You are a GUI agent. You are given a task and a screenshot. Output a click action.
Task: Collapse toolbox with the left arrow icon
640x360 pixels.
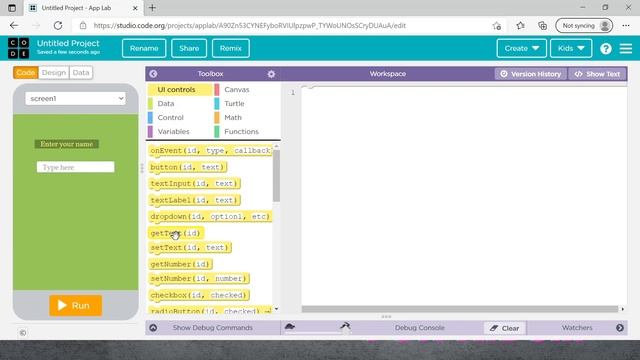pos(153,74)
